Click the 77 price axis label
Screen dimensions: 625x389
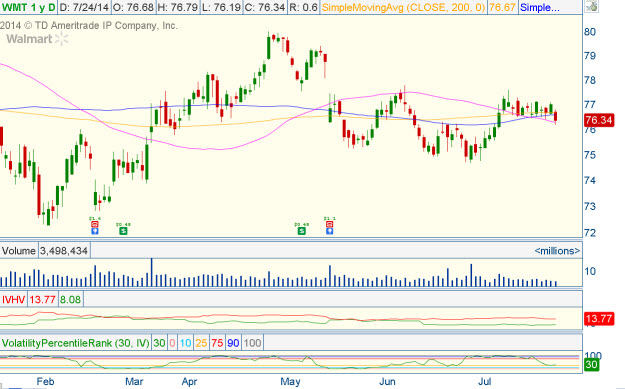[590, 104]
